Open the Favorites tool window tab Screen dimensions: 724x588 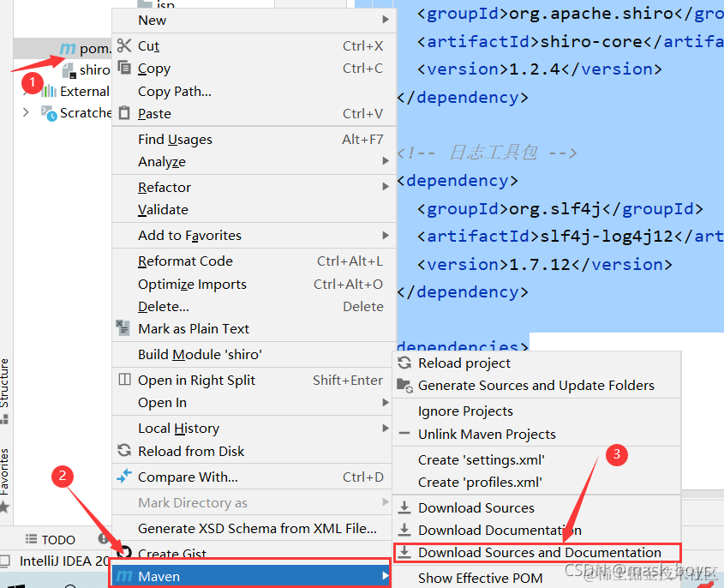point(4,471)
